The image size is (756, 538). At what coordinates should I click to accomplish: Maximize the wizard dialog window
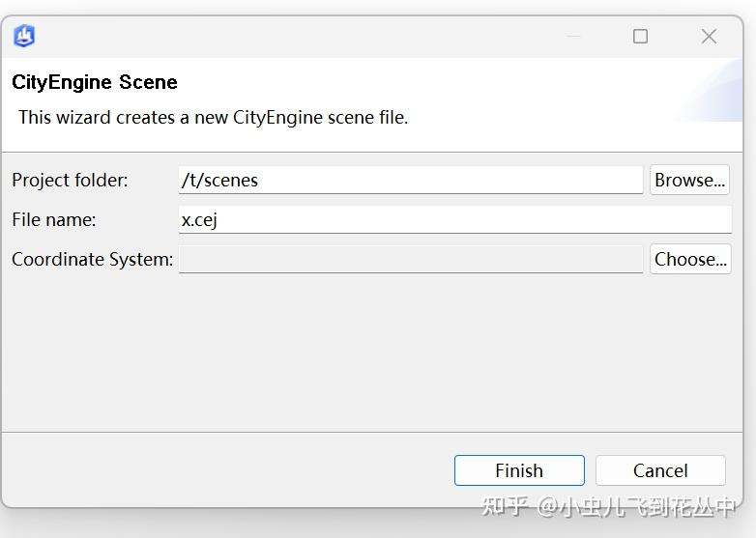640,36
